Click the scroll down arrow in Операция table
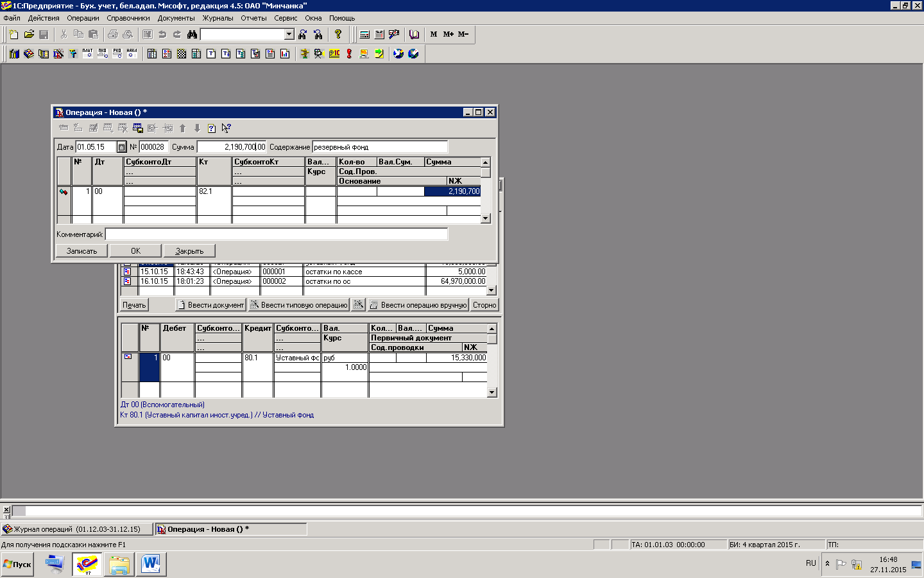 point(486,218)
